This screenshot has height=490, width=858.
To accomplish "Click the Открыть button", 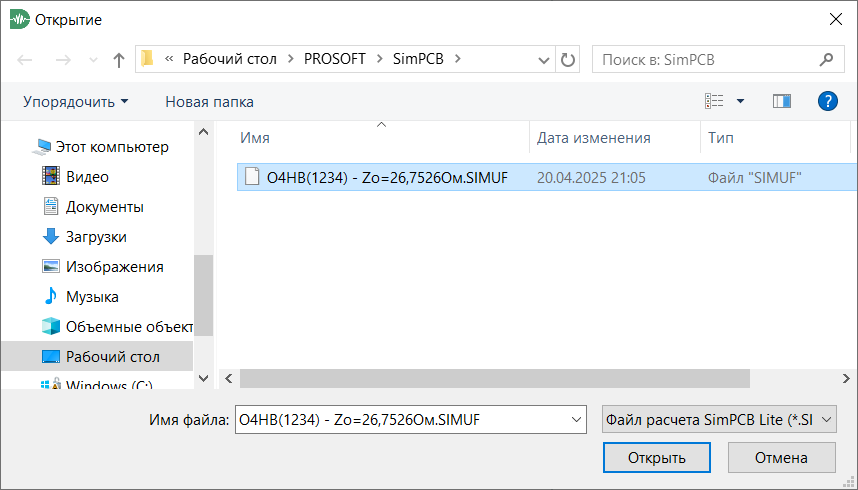I will [x=657, y=458].
